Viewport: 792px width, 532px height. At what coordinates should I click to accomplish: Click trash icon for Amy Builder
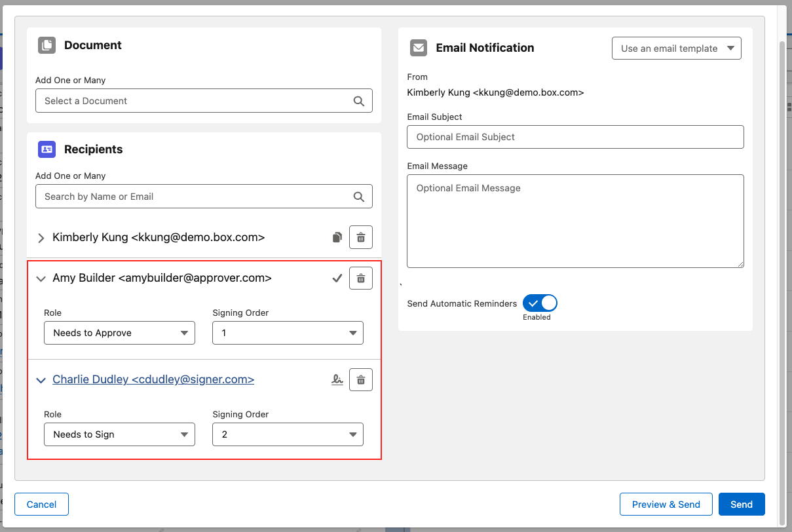(x=360, y=278)
